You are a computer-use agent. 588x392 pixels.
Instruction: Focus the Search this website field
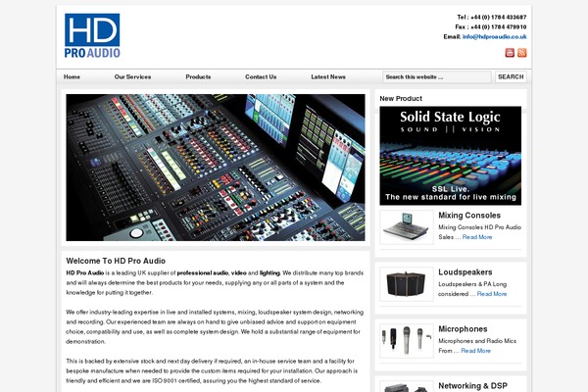[x=437, y=76]
